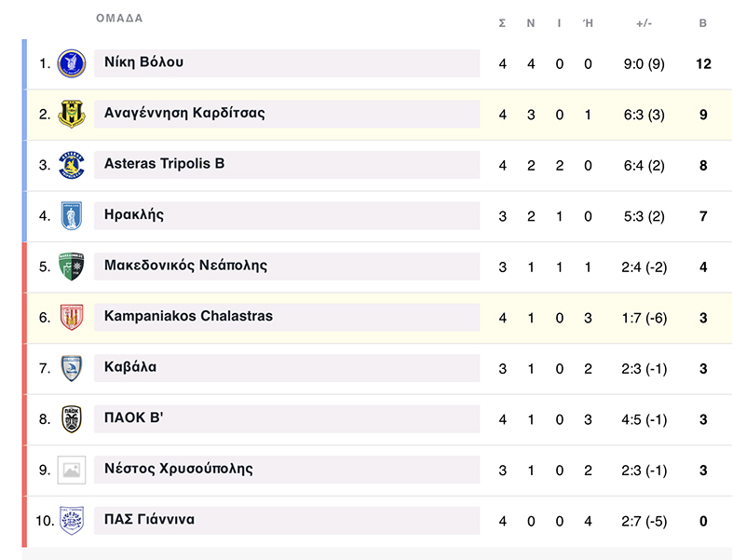The height and width of the screenshot is (560, 733).
Task: Click the B points column header
Action: click(703, 23)
